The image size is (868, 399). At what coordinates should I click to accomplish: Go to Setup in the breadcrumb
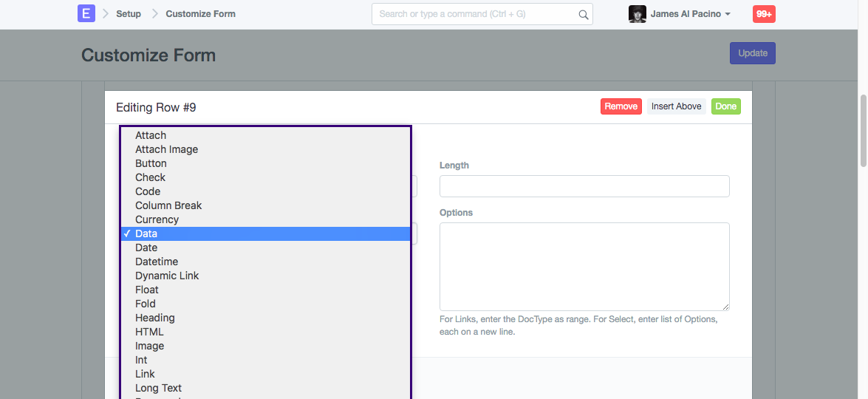[x=129, y=14]
